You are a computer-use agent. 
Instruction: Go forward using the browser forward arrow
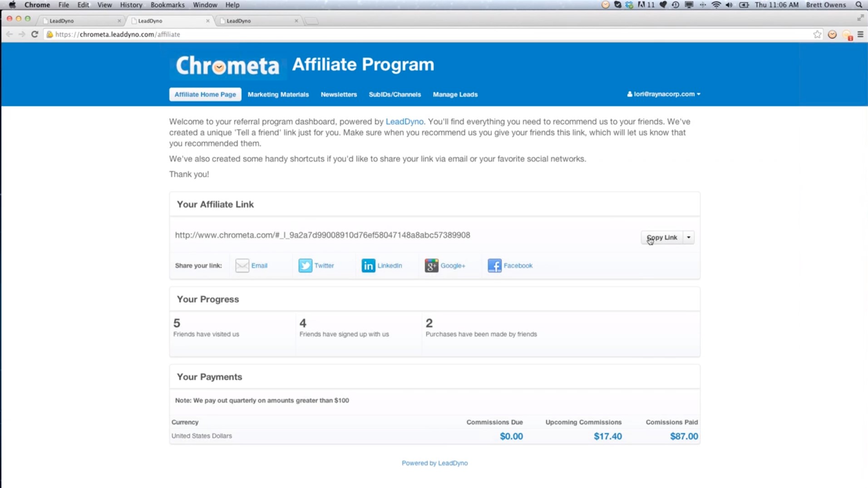click(22, 34)
